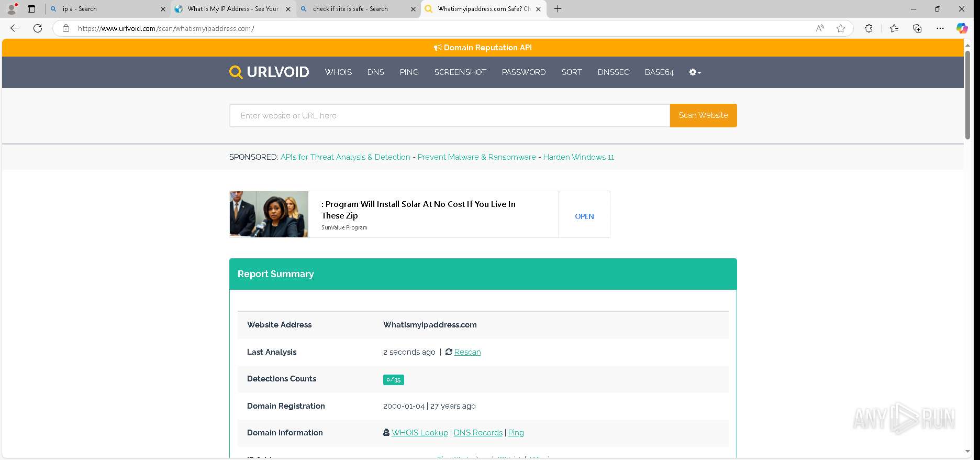Open BASE64 menu item
This screenshot has width=980, height=460.
click(659, 72)
